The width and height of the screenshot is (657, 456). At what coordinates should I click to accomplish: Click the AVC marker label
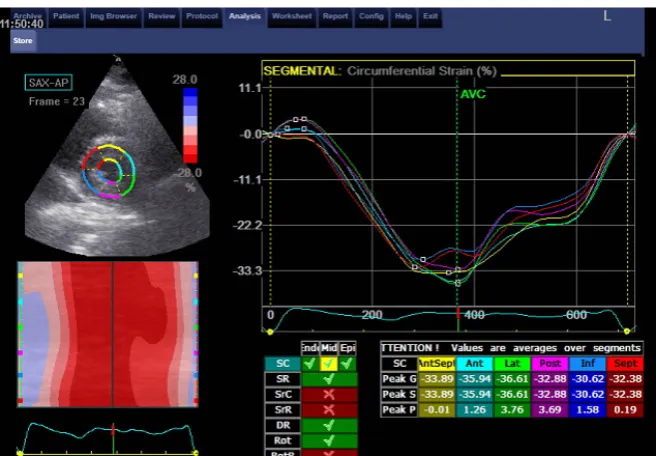click(x=473, y=94)
